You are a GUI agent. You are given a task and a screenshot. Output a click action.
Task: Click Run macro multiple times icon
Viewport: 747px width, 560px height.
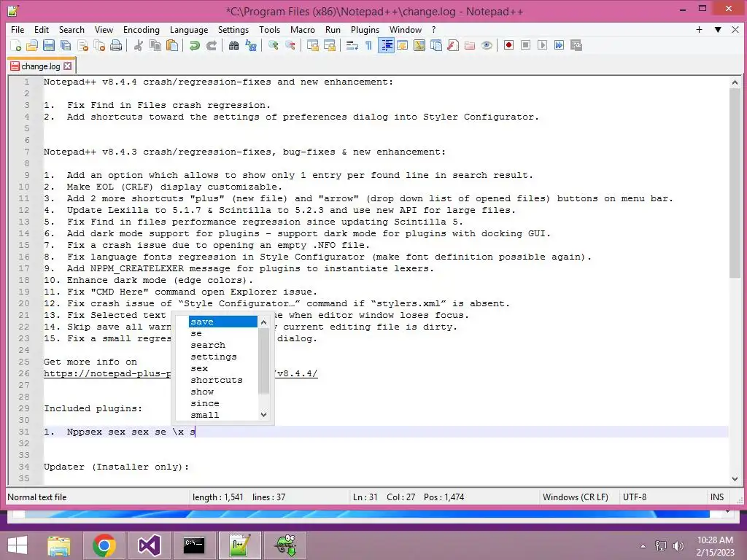tap(560, 45)
